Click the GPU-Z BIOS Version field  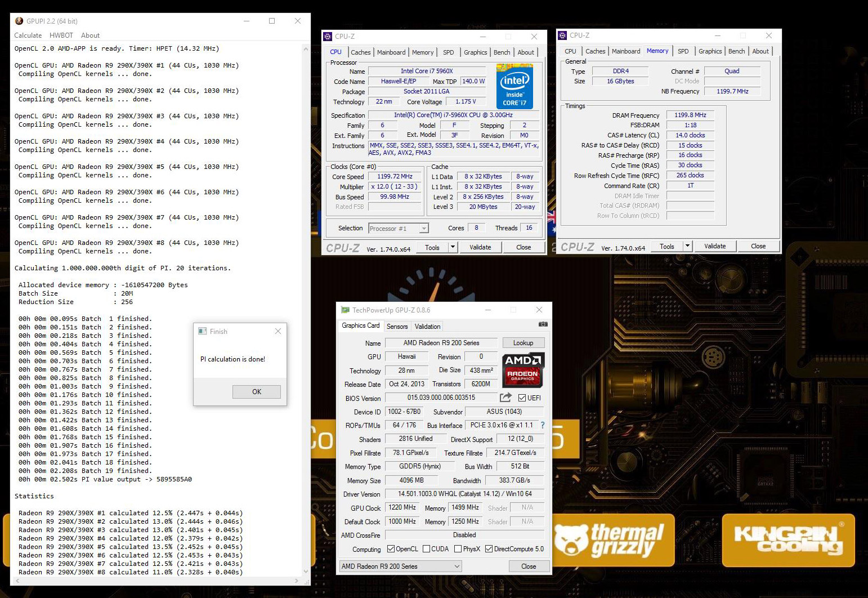441,398
